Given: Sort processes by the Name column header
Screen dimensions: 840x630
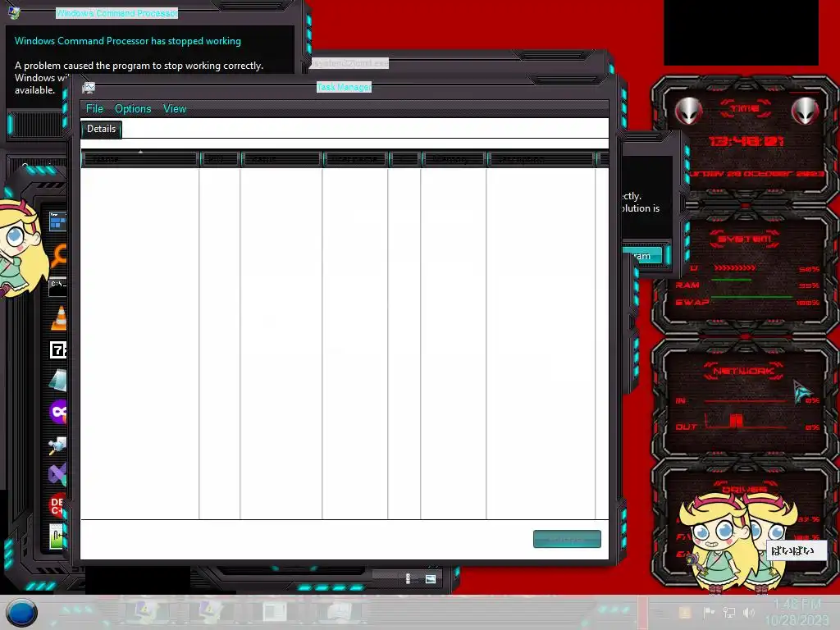Looking at the screenshot, I should (x=140, y=159).
